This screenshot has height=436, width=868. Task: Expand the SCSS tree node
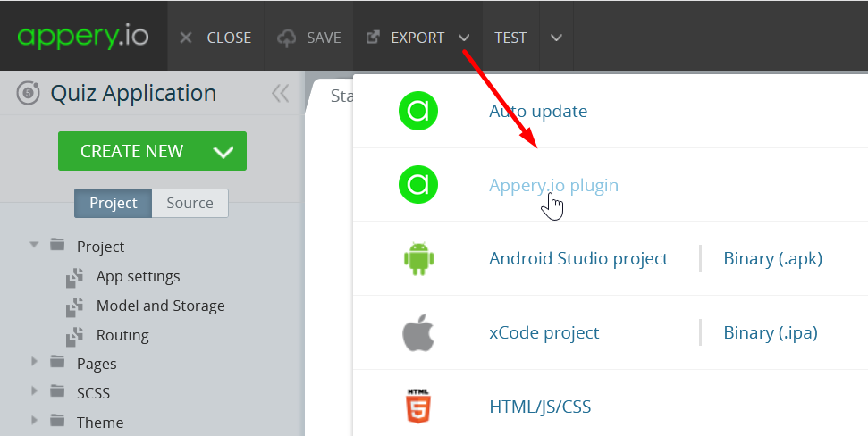coord(34,390)
